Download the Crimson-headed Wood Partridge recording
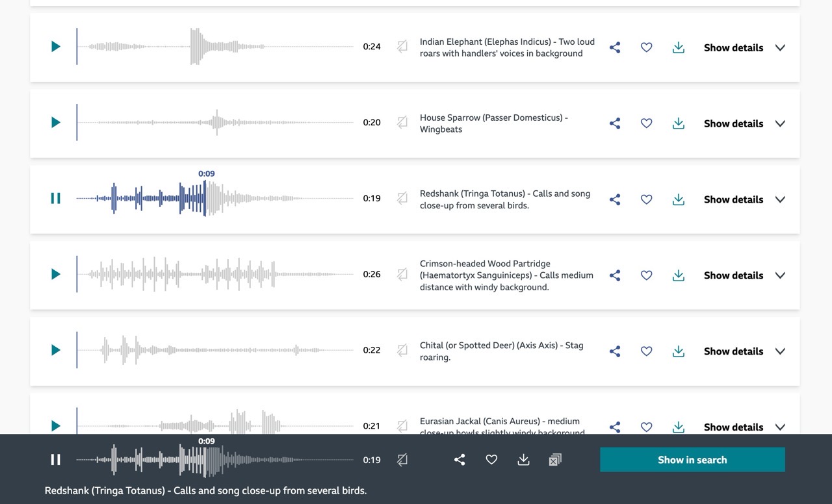 point(678,275)
